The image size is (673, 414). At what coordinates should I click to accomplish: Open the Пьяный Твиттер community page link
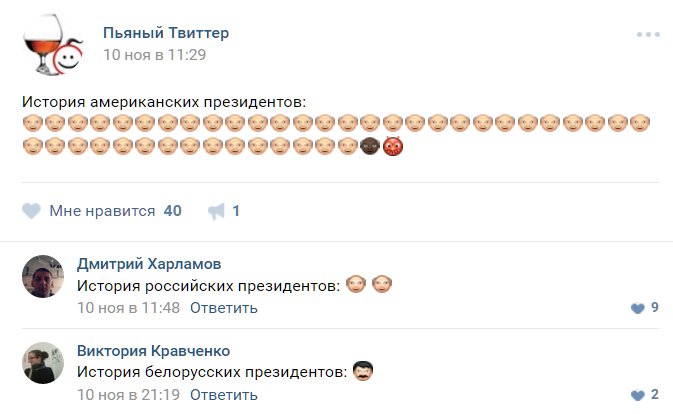point(166,33)
